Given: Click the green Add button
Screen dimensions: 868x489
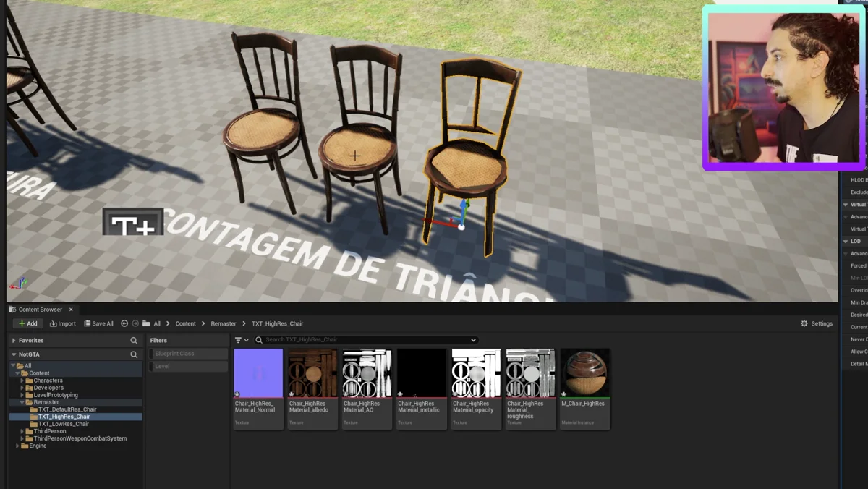Looking at the screenshot, I should coord(28,323).
